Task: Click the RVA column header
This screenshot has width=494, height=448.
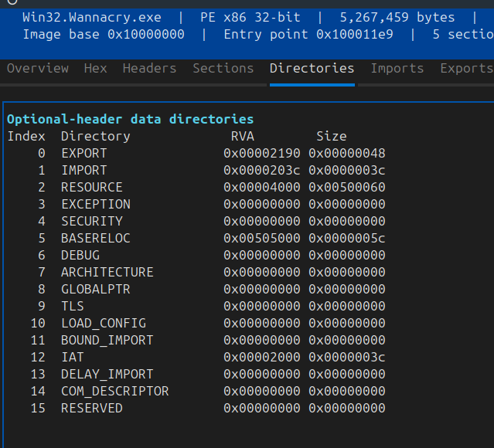Action: 243,136
